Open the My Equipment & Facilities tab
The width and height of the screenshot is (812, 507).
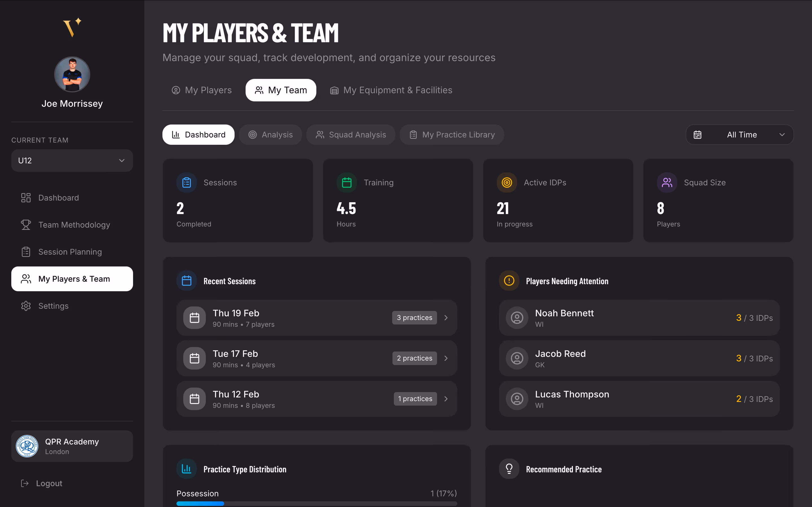(391, 90)
